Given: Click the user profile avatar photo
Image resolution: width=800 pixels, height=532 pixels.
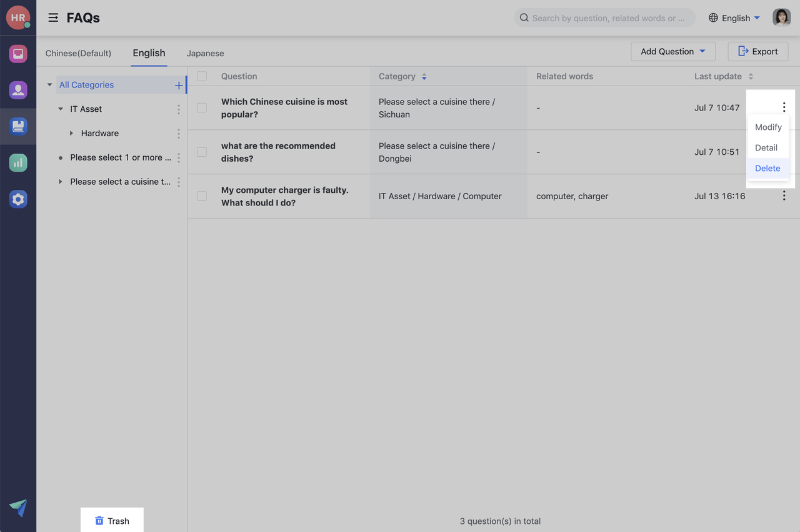Looking at the screenshot, I should 781,17.
